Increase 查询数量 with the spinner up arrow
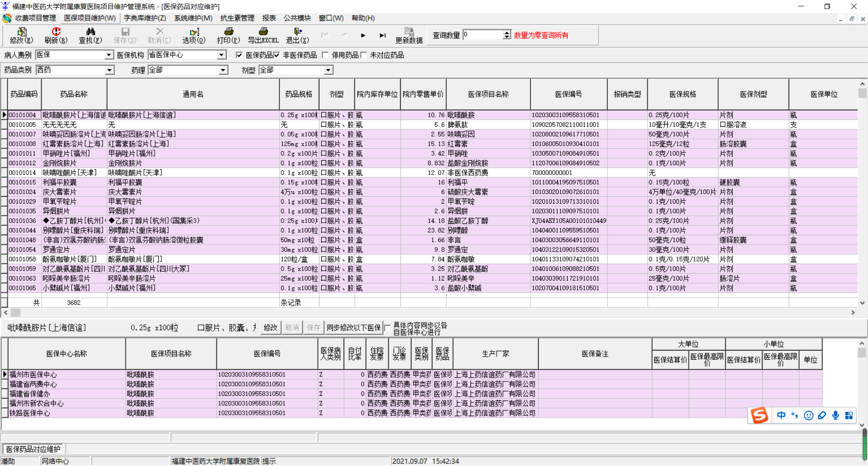This screenshot has height=466, width=868. [x=507, y=33]
